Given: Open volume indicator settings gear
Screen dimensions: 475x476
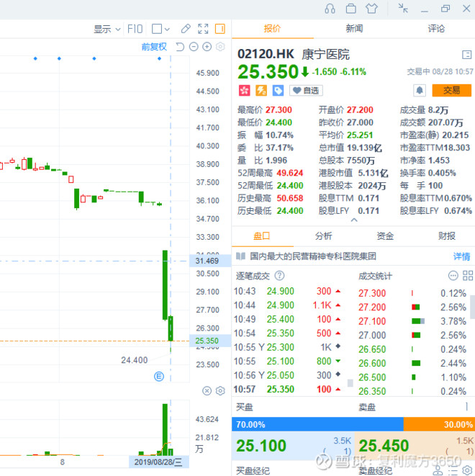Looking at the screenshot, I should (x=220, y=391).
